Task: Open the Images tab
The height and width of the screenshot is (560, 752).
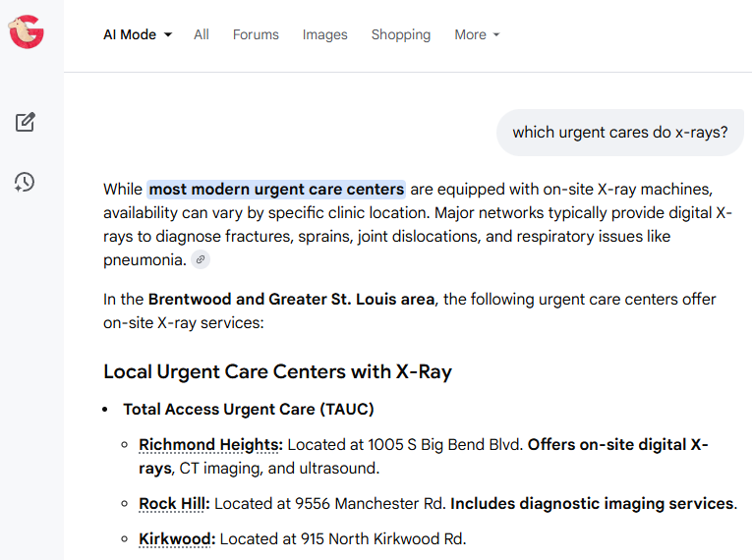Action: pos(324,34)
